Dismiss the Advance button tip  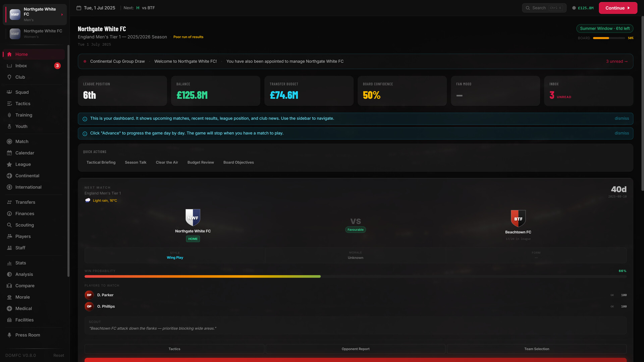coord(622,133)
